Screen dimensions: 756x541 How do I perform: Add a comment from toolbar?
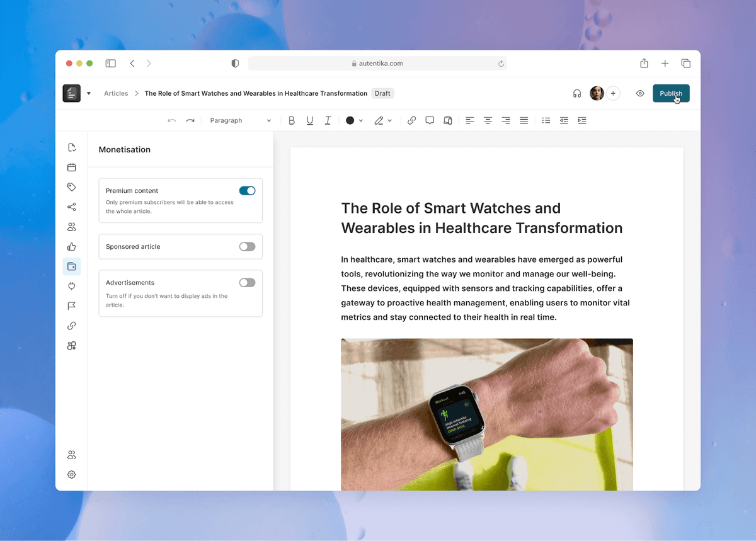coord(430,120)
